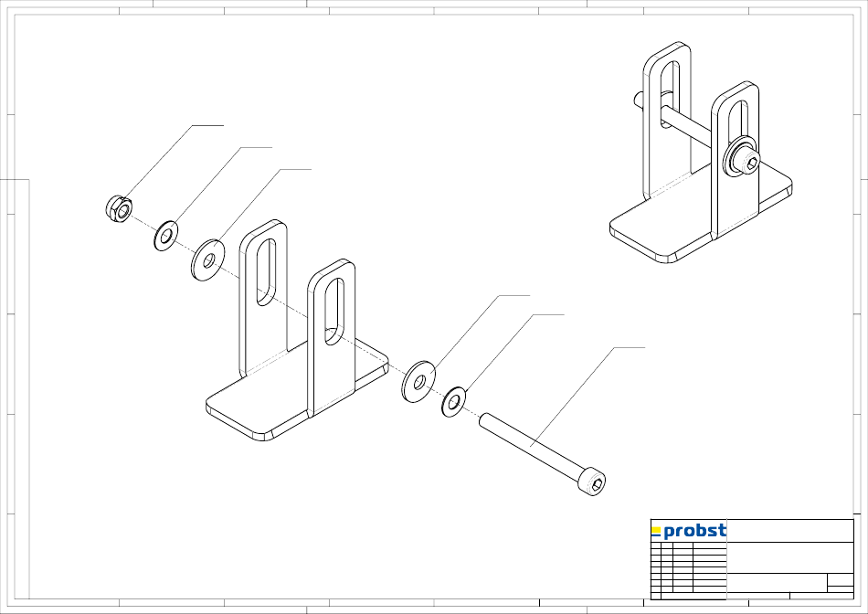Select the slotted U-bracket in exploded view

point(297,331)
